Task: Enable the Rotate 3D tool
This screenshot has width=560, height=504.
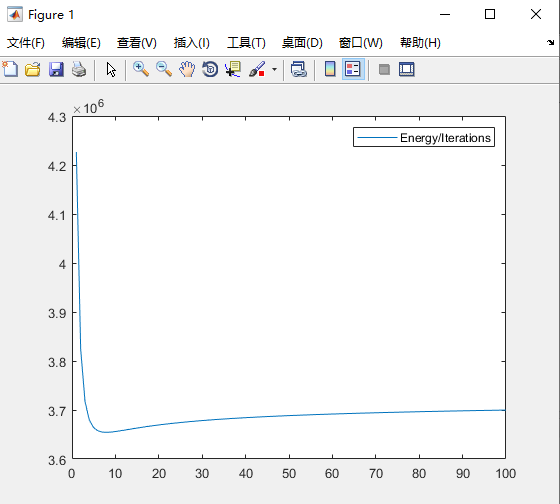Action: point(210,69)
